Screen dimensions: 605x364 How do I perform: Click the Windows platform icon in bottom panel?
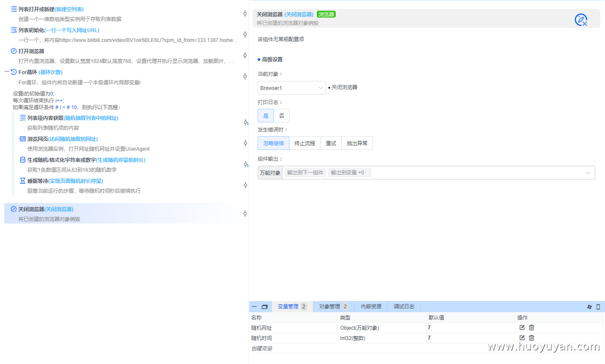point(590,307)
